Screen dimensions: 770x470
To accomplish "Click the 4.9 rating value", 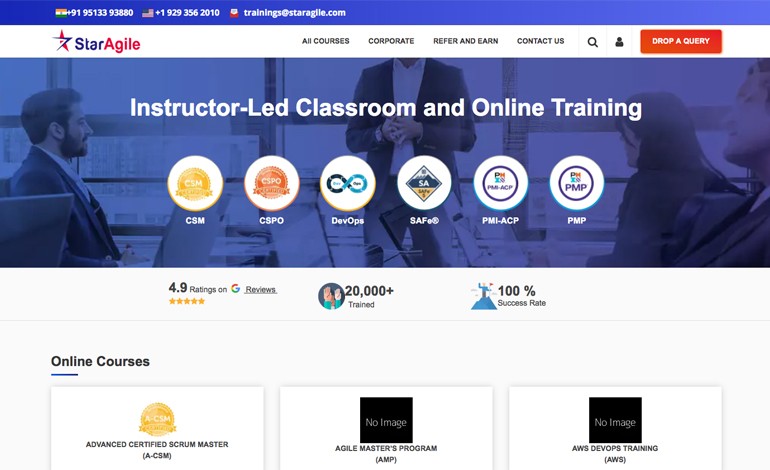I will pyautogui.click(x=178, y=287).
